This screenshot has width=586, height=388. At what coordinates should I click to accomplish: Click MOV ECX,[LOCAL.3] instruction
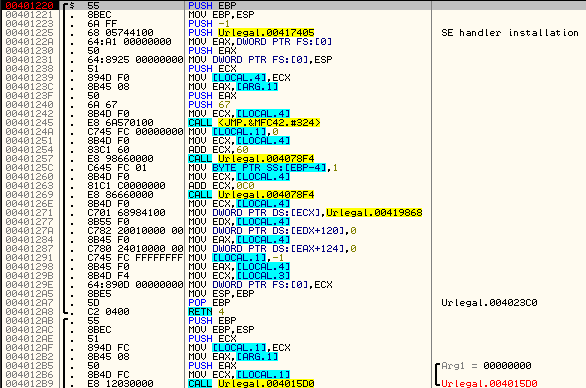239,275
